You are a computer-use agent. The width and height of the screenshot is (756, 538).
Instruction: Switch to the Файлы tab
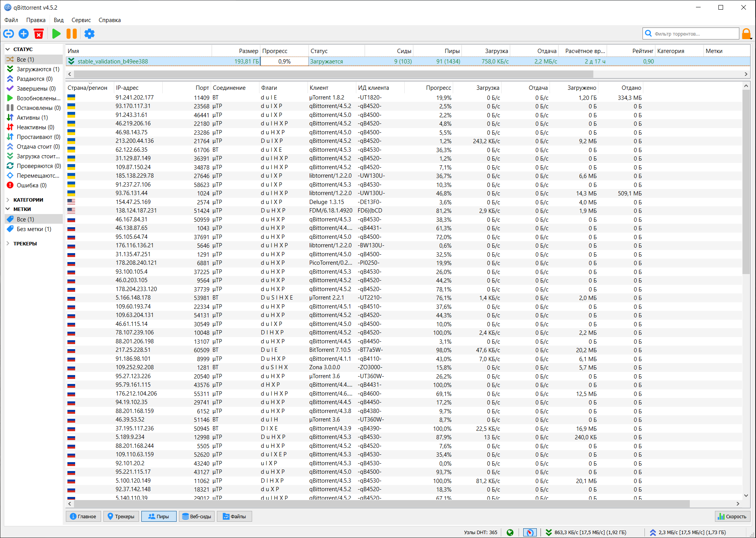click(x=235, y=516)
